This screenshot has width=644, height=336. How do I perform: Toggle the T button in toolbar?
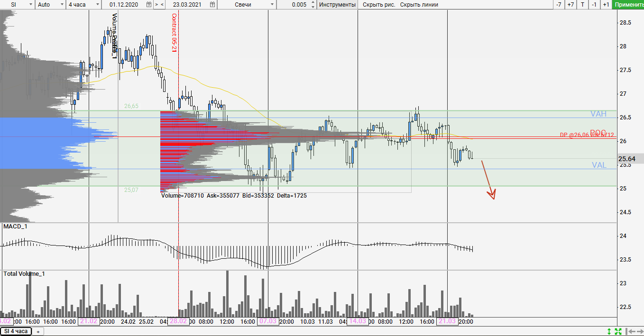pos(582,5)
